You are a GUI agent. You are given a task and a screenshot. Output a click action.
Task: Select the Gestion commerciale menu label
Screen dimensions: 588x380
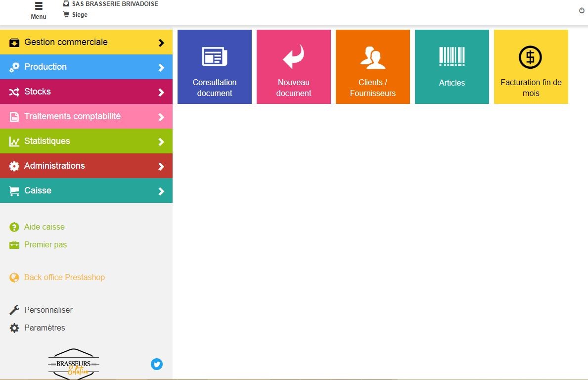tap(66, 42)
